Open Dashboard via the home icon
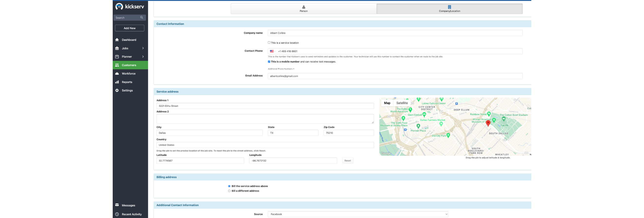 coord(117,40)
